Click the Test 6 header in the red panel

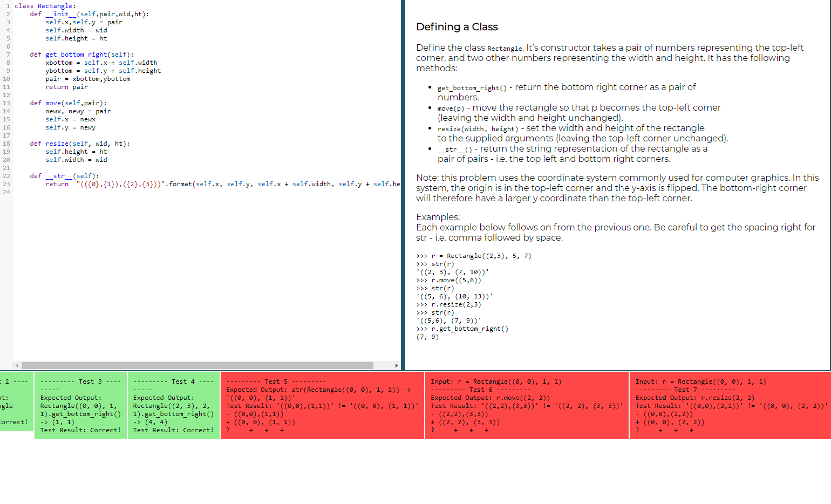tap(481, 390)
